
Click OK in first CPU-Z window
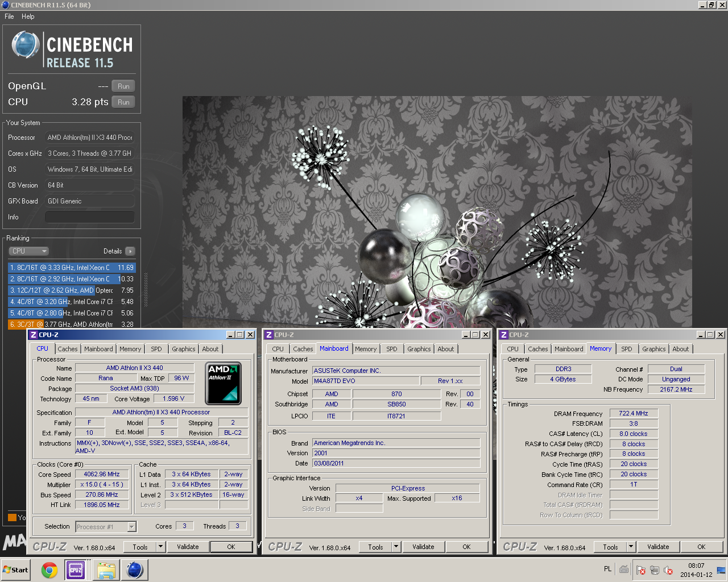[231, 547]
